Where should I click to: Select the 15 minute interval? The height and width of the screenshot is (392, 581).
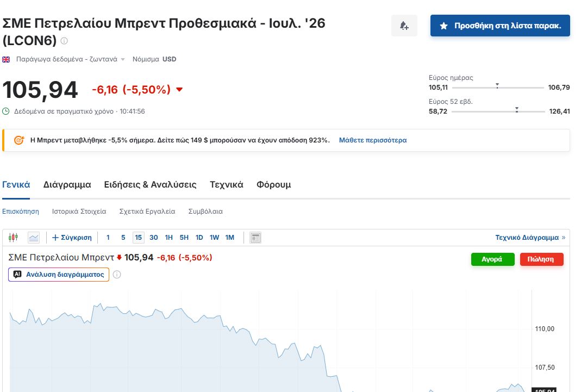pos(138,238)
